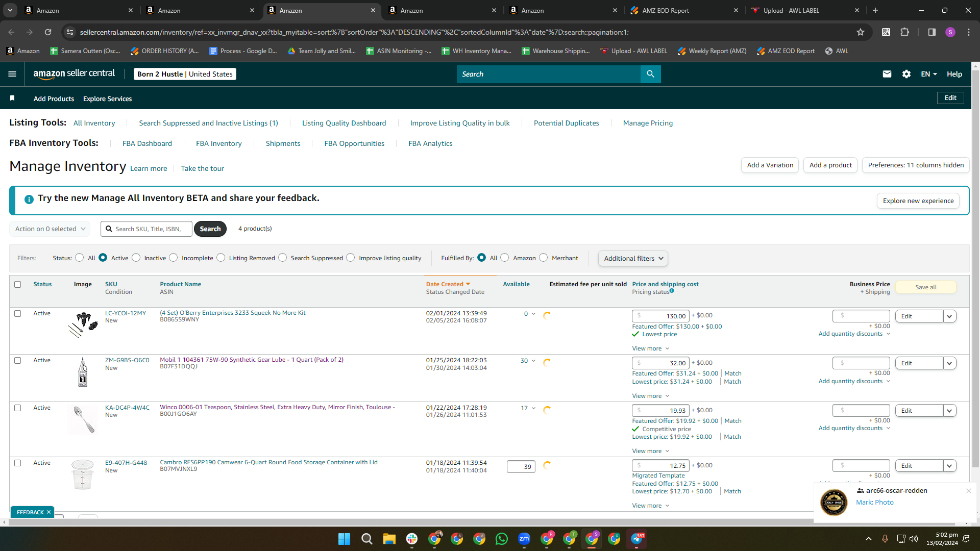Select the Status All radio button
The width and height of the screenshot is (980, 551).
click(x=80, y=258)
